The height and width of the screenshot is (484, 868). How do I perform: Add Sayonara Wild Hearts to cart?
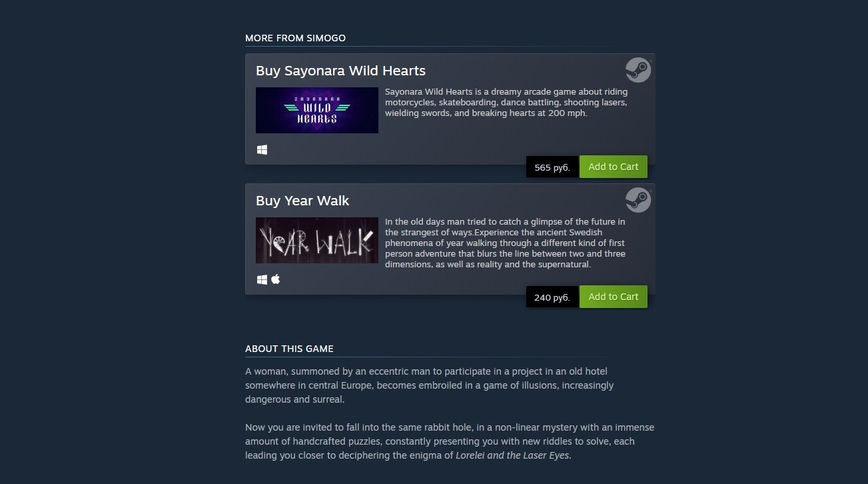pyautogui.click(x=614, y=167)
